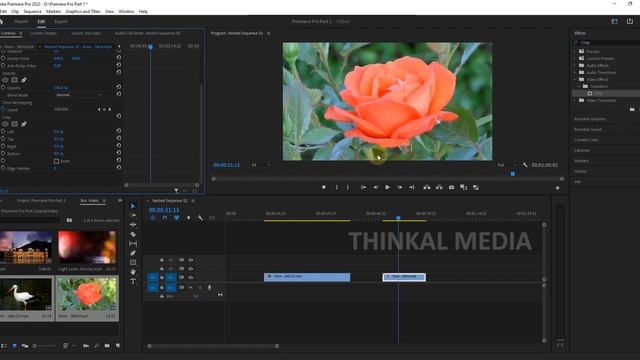Collapse the Video Effects folder
This screenshot has height=360, width=640.
(x=575, y=79)
